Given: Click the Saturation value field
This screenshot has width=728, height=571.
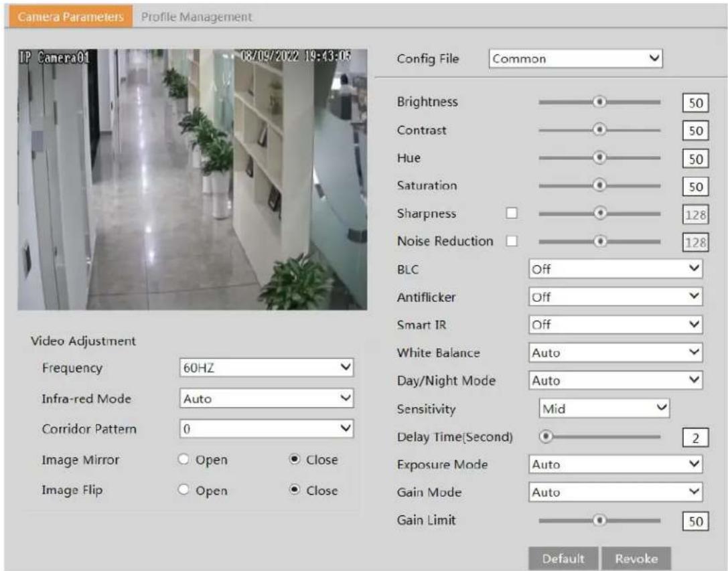Looking at the screenshot, I should 695,187.
